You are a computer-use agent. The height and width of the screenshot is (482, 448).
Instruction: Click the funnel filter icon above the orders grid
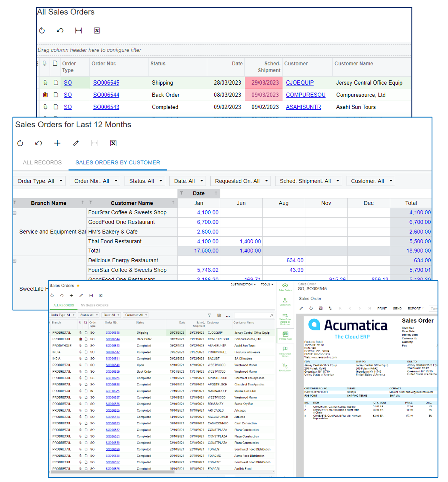point(209,315)
